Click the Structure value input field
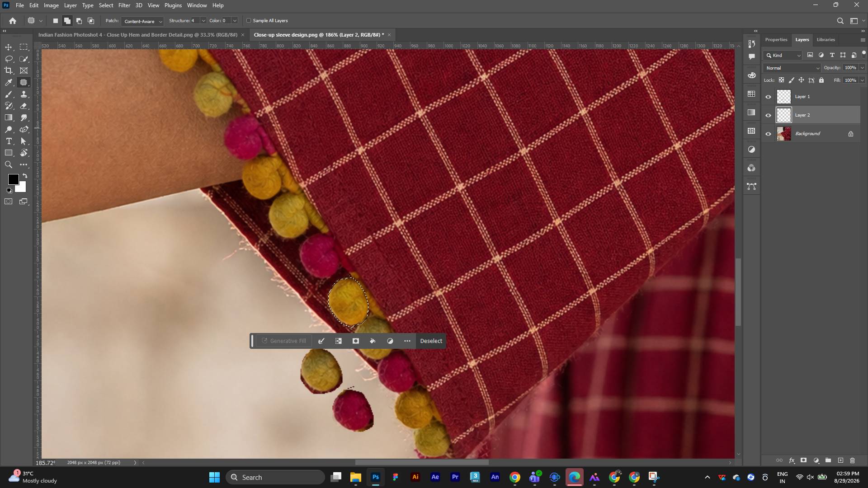 coord(195,21)
